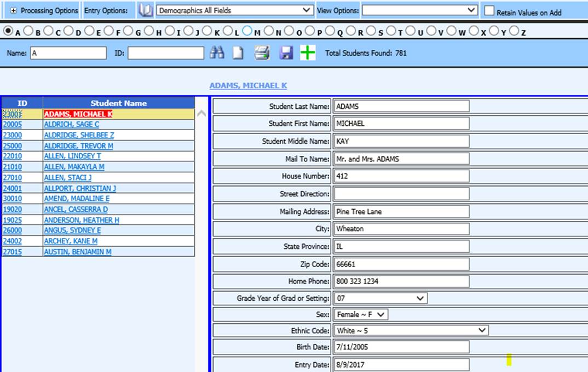Viewport: 588px width, 372px height.
Task: Open the View Options dropdown
Action: 419,10
